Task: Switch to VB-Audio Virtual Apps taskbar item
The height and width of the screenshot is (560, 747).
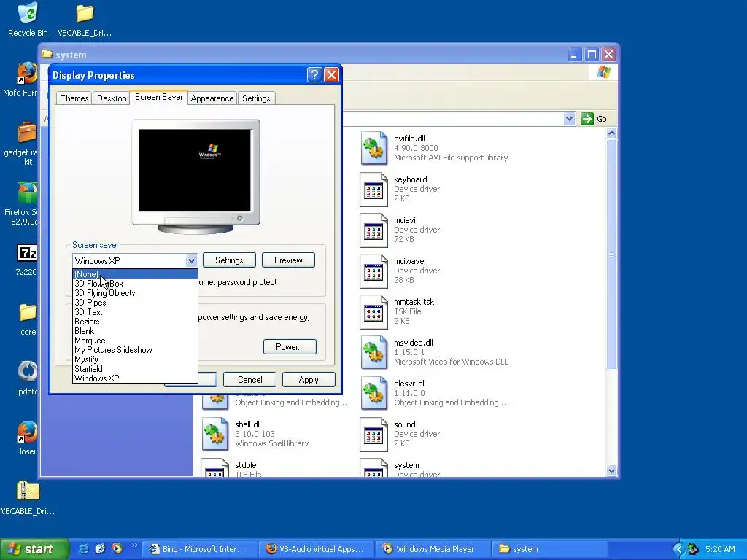Action: [x=317, y=549]
